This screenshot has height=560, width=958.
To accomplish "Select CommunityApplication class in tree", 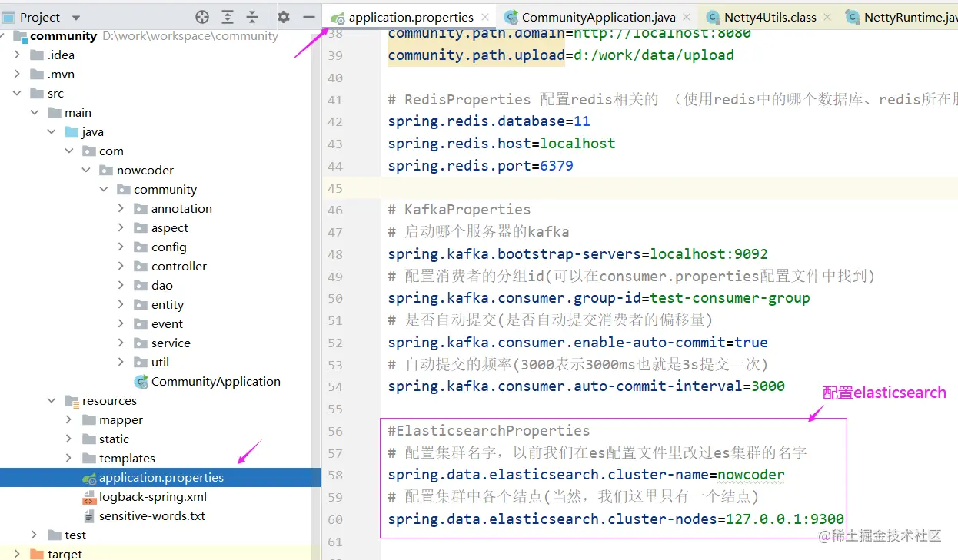I will point(215,382).
